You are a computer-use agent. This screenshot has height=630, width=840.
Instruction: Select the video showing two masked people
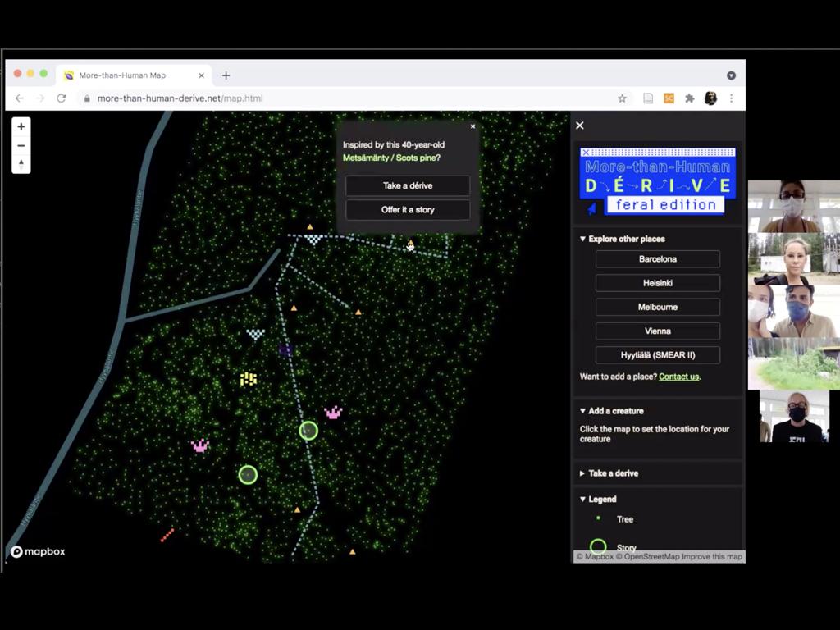tap(794, 311)
